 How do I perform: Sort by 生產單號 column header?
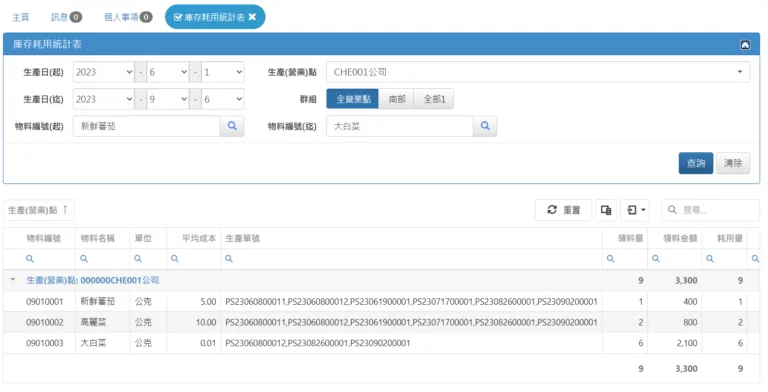click(242, 238)
